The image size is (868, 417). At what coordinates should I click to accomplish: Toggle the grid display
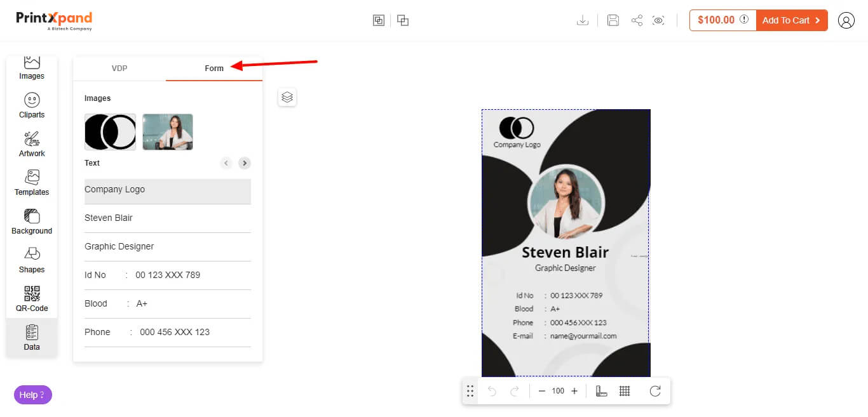(x=625, y=391)
